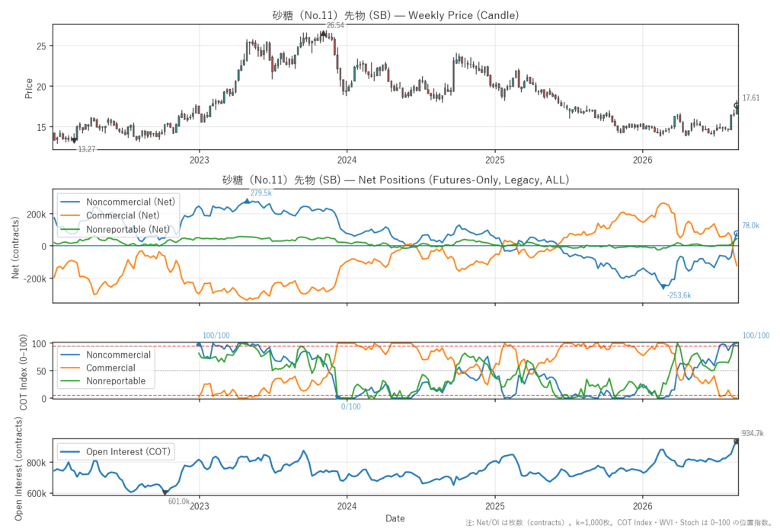Click the 279.5k noncommercial peak triangle marker
This screenshot has height=532, width=780.
click(x=247, y=201)
